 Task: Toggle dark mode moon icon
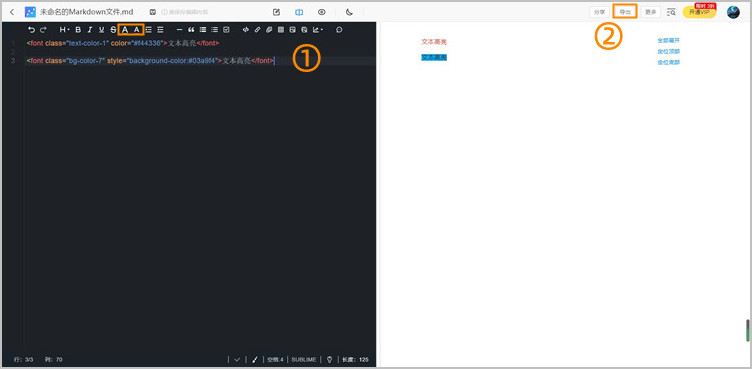click(x=349, y=12)
